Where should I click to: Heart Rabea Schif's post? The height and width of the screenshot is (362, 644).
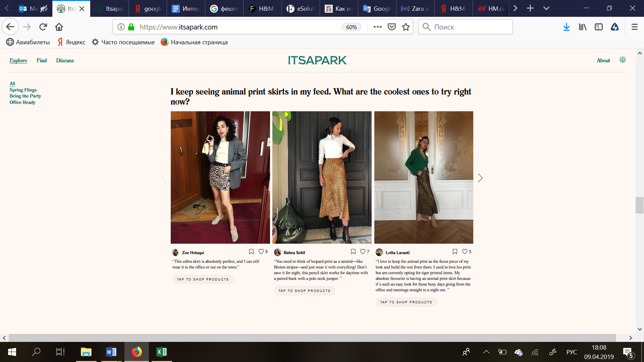point(363,252)
